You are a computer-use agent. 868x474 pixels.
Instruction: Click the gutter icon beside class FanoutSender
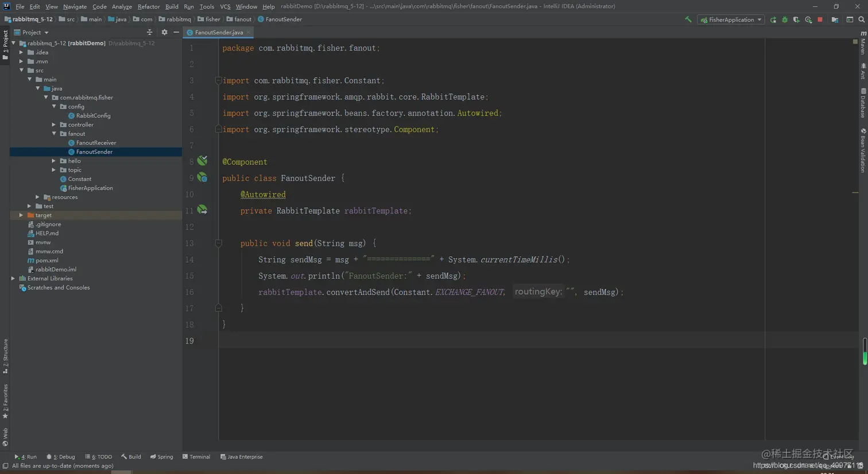202,178
